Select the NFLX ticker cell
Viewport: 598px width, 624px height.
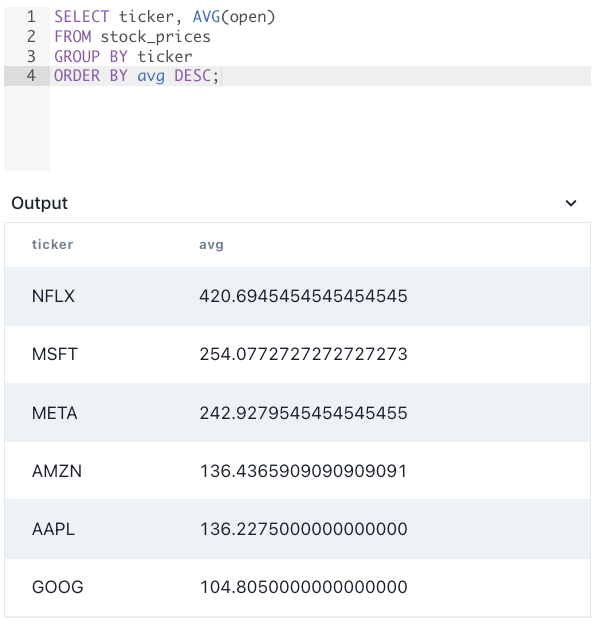pyautogui.click(x=53, y=296)
